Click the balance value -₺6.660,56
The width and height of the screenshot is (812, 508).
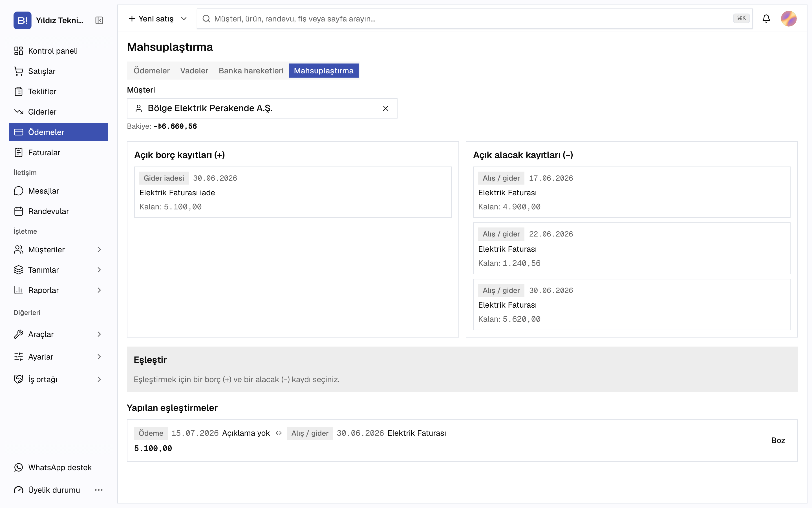[x=175, y=126]
